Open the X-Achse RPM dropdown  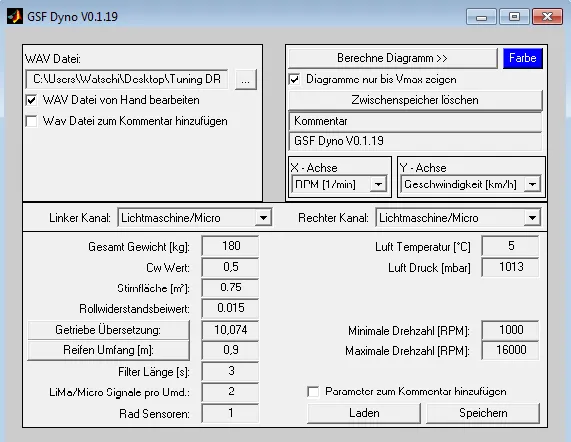coord(378,185)
